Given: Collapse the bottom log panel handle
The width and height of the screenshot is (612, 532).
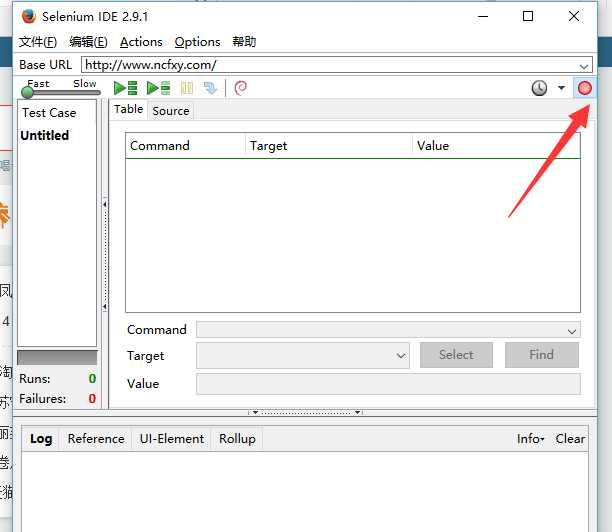Looking at the screenshot, I should coord(305,412).
